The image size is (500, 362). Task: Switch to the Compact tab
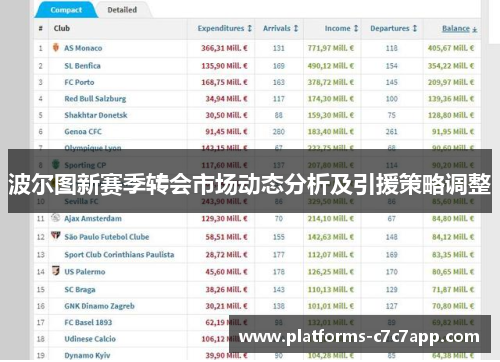click(x=66, y=10)
